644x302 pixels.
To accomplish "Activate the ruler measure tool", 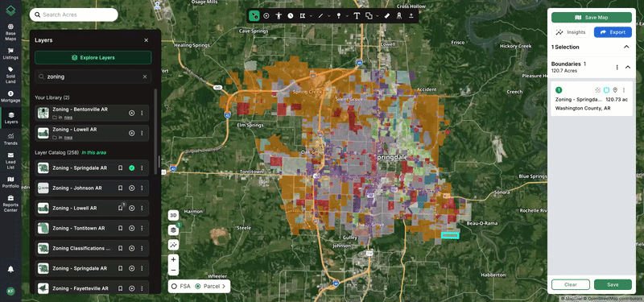I will [386, 16].
